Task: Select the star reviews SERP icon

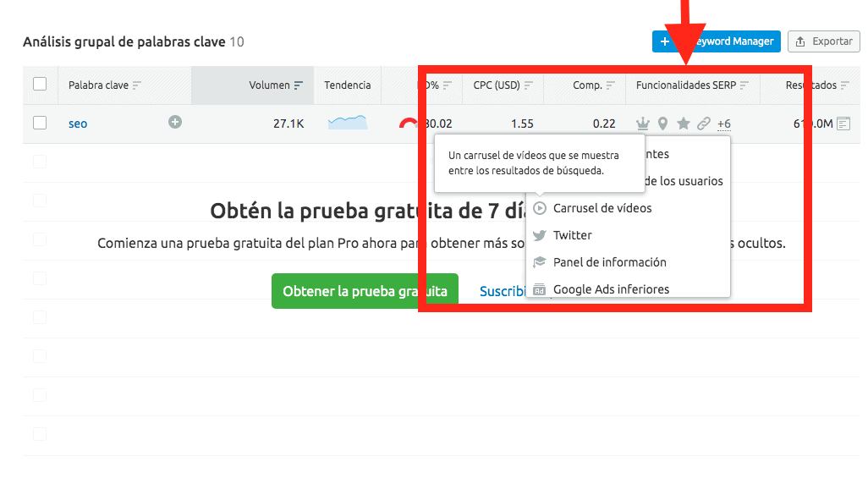Action: tap(684, 124)
